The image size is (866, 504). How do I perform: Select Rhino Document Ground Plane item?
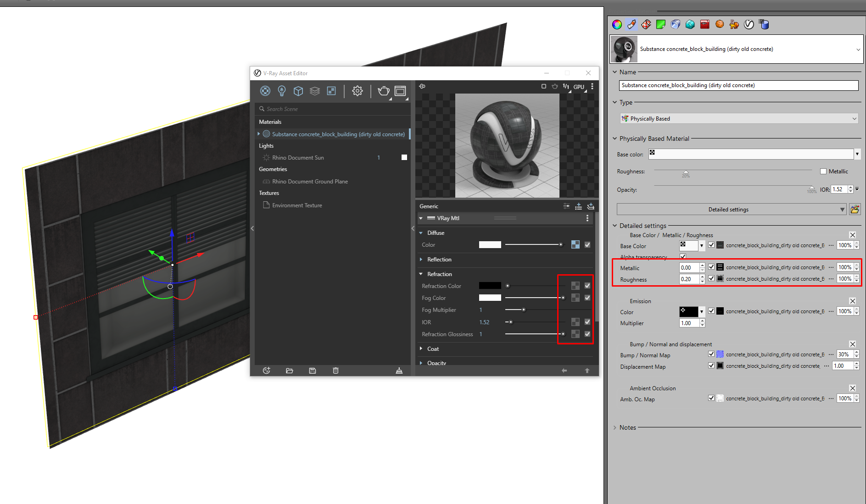(310, 182)
